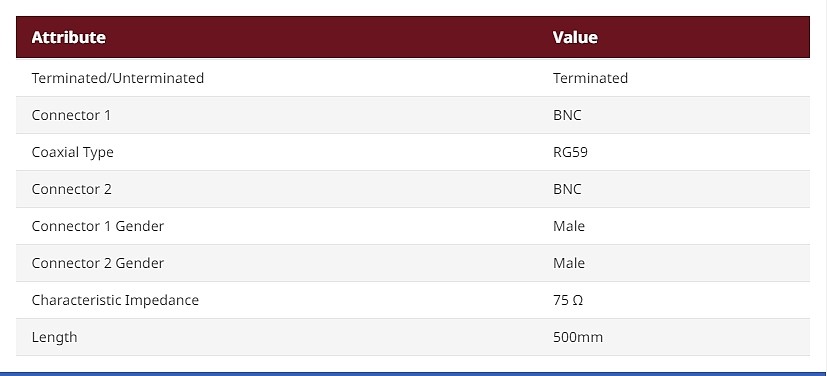Click the Attribute column header
The image size is (827, 376).
click(69, 37)
